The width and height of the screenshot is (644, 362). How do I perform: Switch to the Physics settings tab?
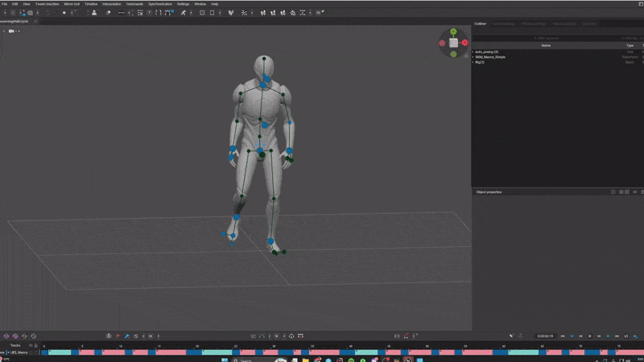pos(532,24)
